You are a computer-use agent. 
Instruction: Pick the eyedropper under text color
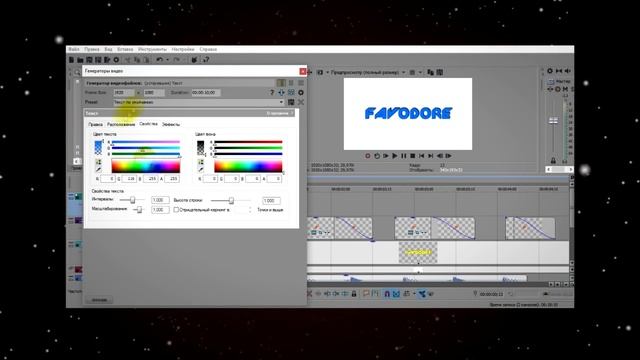point(98,169)
